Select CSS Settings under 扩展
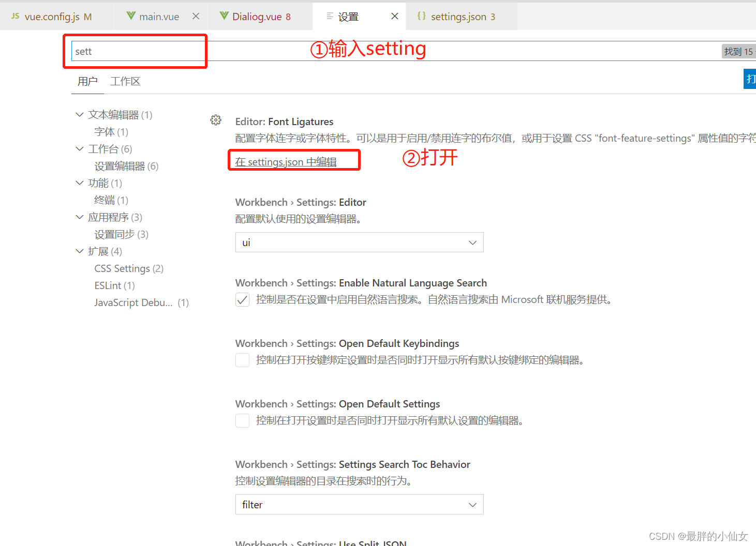756x546 pixels. coord(123,268)
